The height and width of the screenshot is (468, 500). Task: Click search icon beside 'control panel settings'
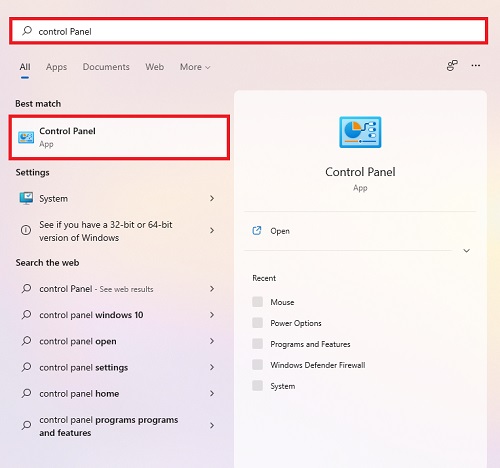point(26,367)
